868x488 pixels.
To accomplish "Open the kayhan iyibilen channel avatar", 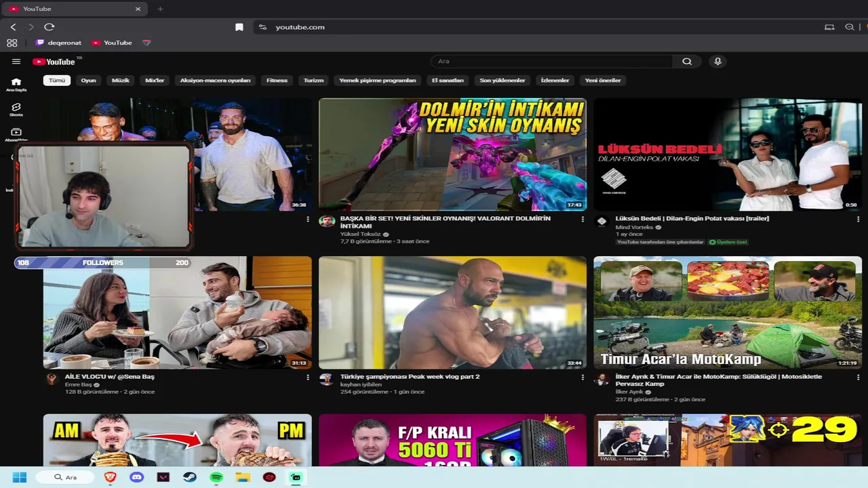I will click(327, 379).
